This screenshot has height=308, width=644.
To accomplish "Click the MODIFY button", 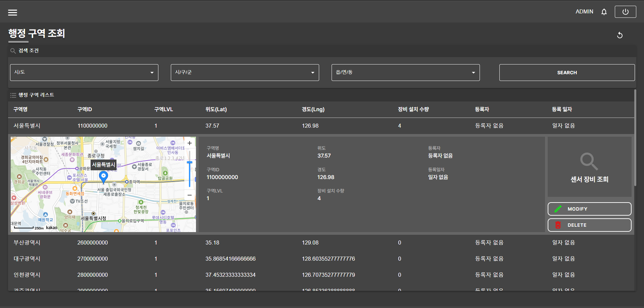I will pos(590,209).
